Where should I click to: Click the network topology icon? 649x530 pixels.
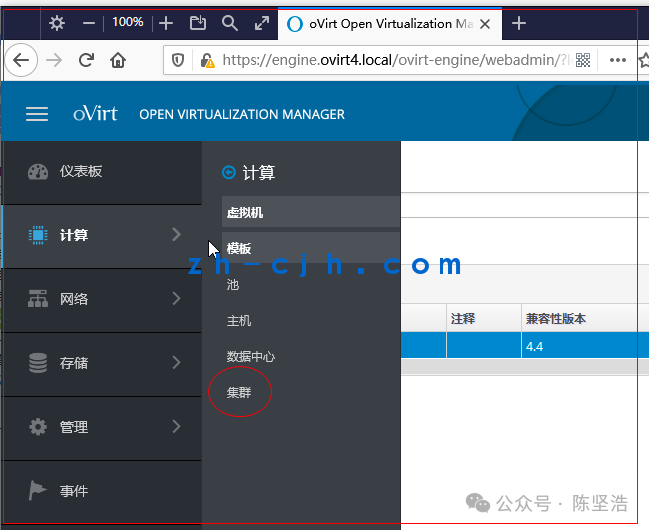coord(38,299)
